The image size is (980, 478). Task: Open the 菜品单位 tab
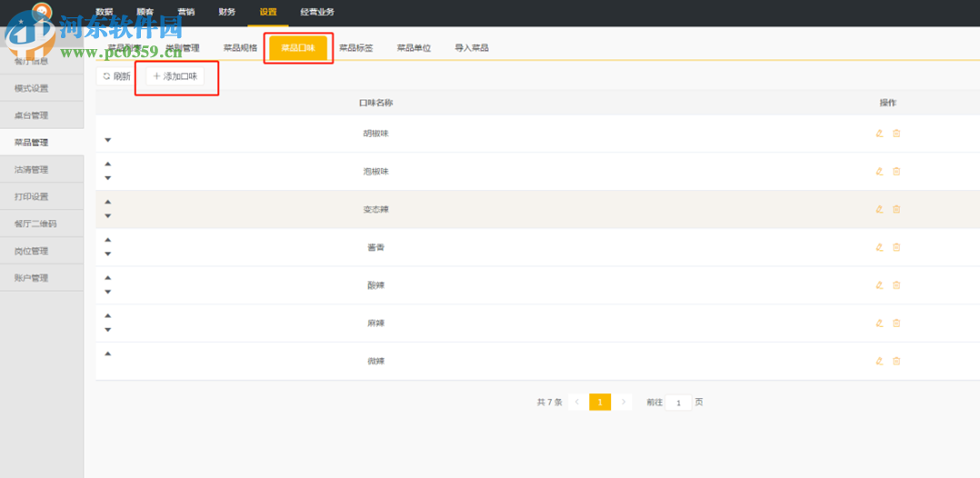click(414, 47)
